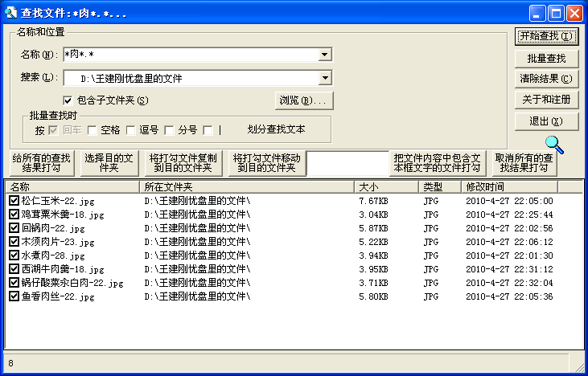
Task: Select file name 鸡茸粟米羹-18.jpg
Action: [63, 215]
